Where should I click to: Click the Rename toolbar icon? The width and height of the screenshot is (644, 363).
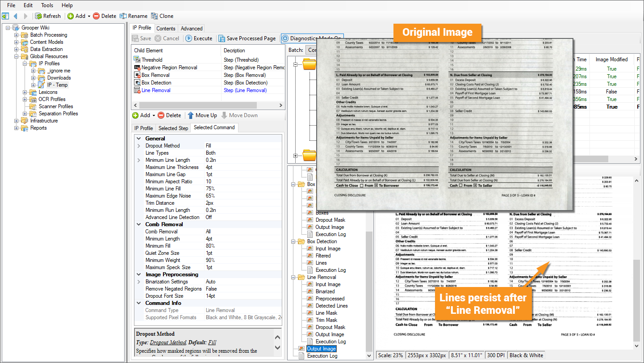123,16
